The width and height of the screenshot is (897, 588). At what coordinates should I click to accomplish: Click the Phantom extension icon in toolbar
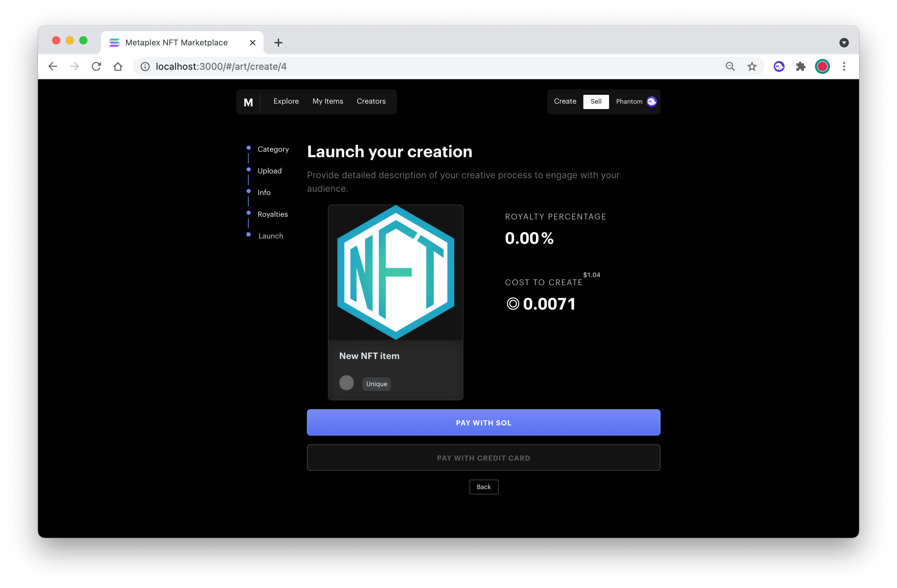[x=779, y=67]
